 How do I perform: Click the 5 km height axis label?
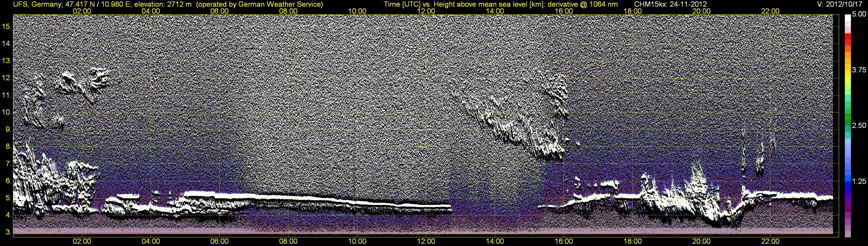8,198
